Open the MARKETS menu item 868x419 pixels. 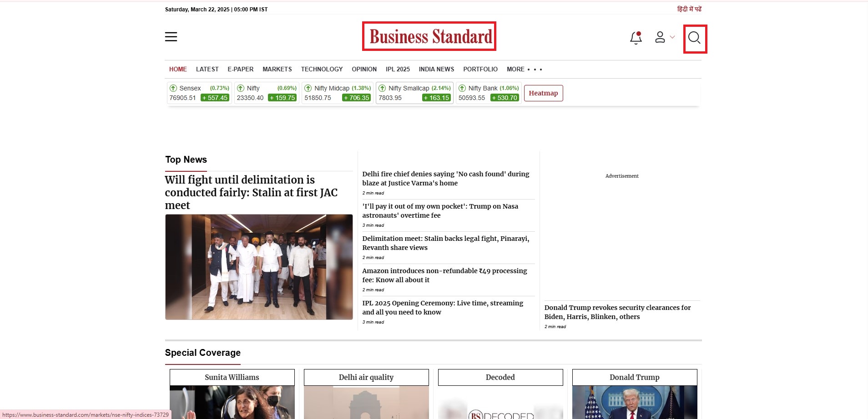point(277,70)
